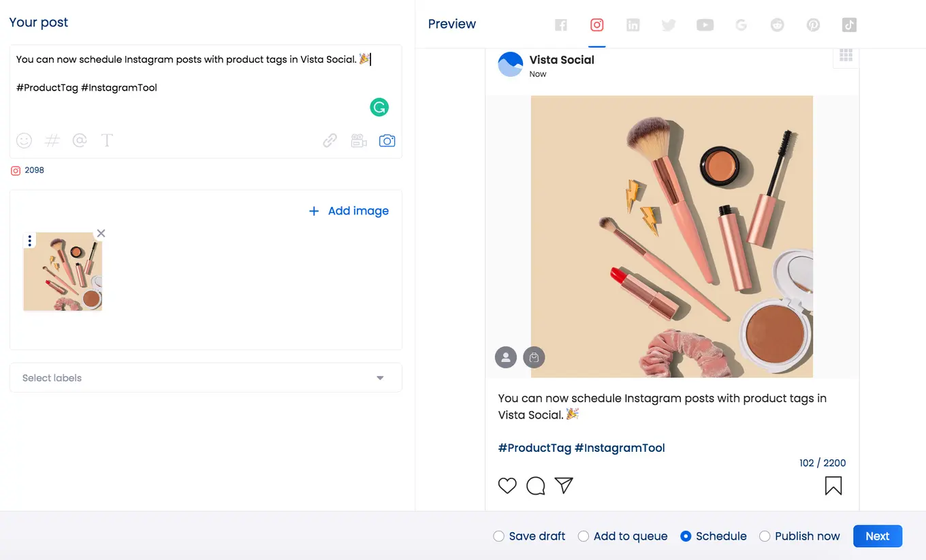Image resolution: width=926 pixels, height=560 pixels.
Task: Open the @ mention tool
Action: [80, 140]
